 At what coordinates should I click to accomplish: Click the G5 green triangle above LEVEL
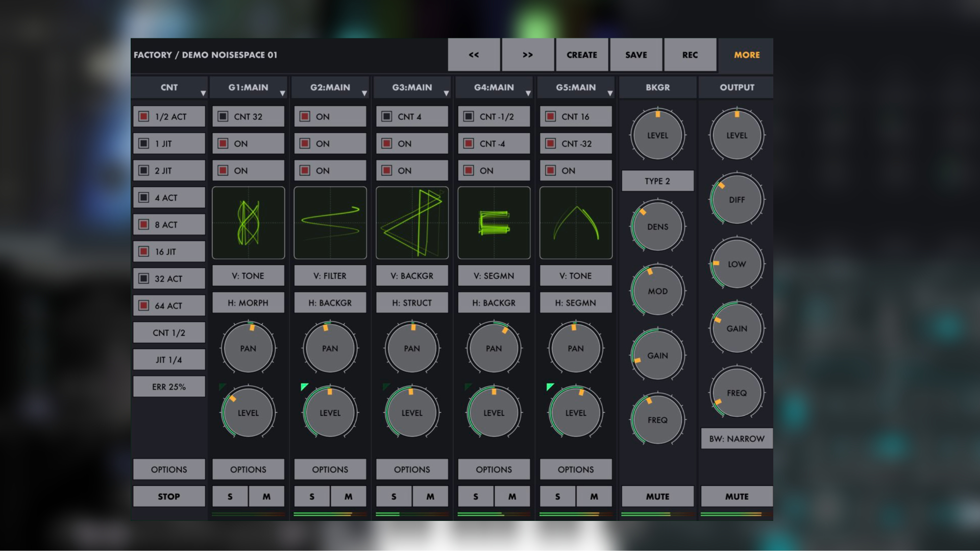(550, 387)
